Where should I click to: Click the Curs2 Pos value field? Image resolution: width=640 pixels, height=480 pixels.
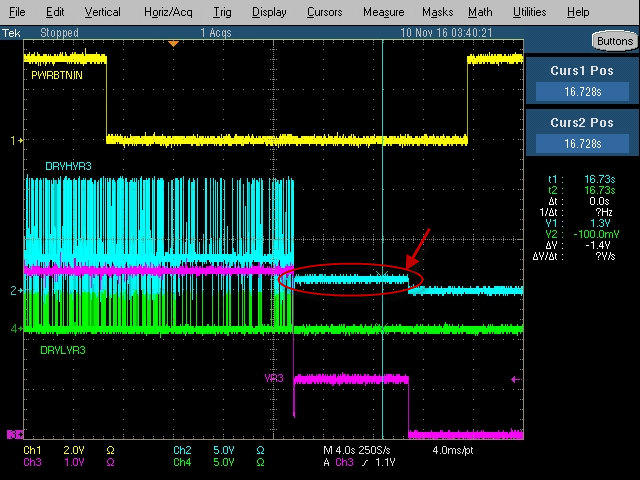click(x=582, y=144)
